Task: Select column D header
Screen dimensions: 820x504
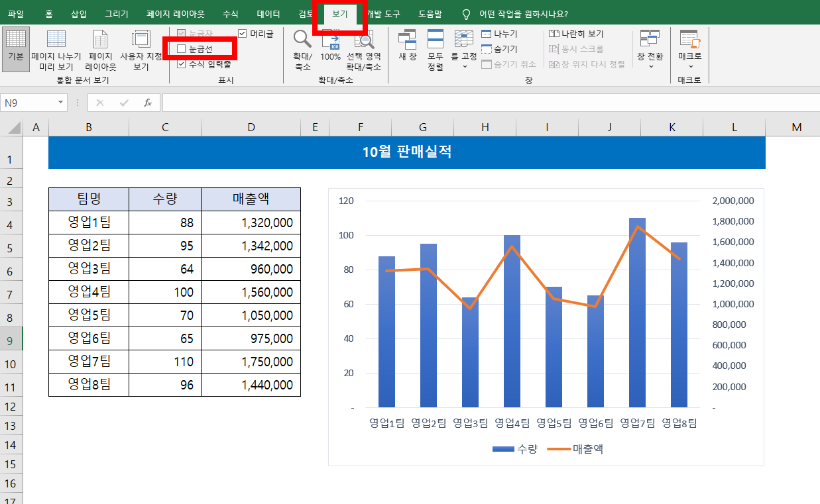Action: coord(251,127)
